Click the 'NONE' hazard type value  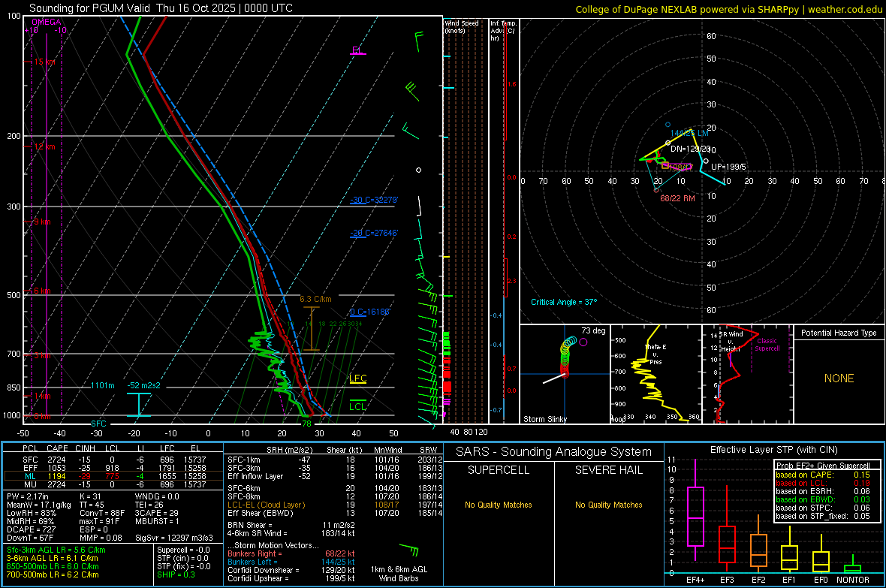click(x=839, y=378)
